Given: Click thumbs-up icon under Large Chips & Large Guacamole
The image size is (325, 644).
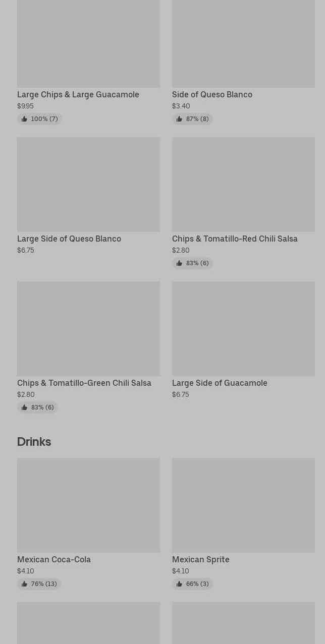Looking at the screenshot, I should 24,119.
